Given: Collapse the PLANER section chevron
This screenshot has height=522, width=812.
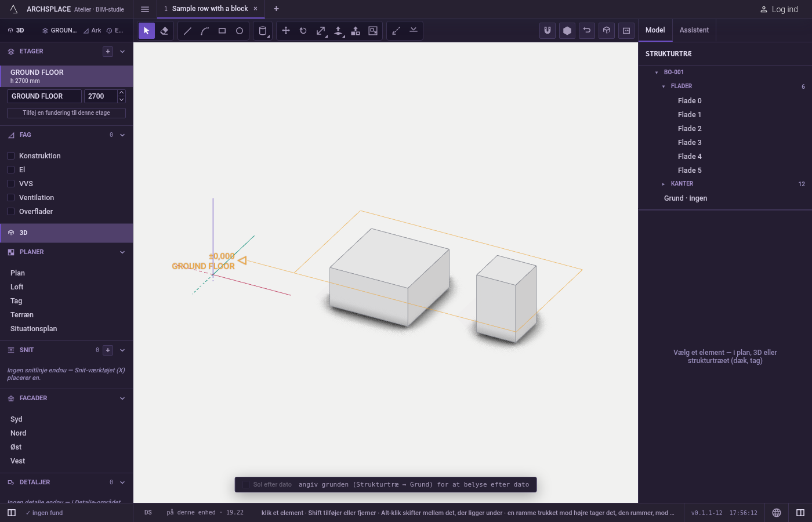Looking at the screenshot, I should click(x=122, y=252).
